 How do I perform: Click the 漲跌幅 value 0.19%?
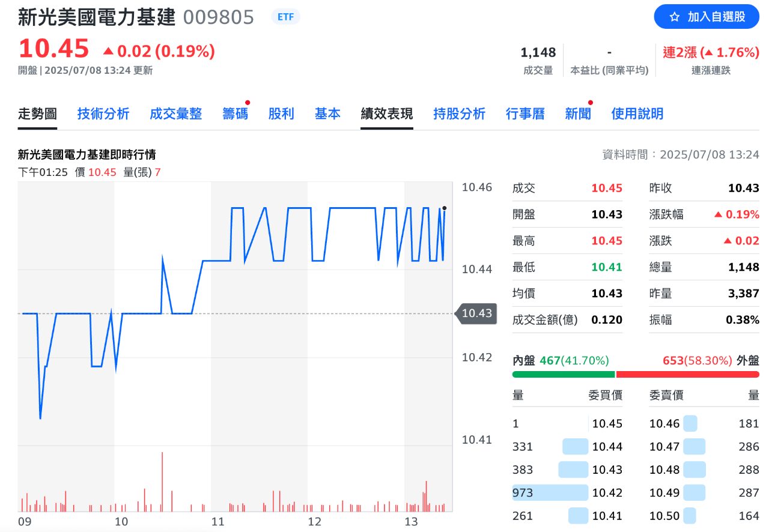737,214
